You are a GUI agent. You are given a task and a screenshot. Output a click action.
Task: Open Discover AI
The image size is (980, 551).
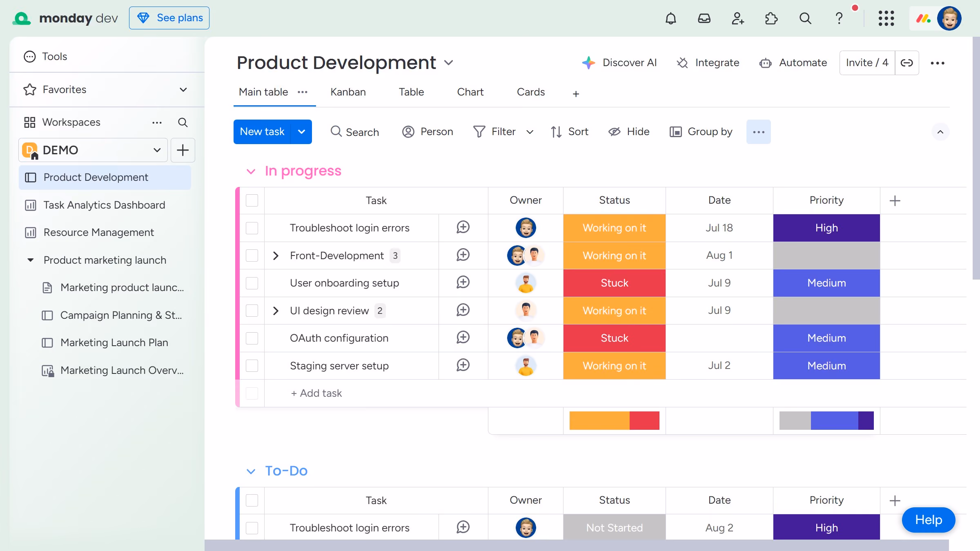pos(619,63)
